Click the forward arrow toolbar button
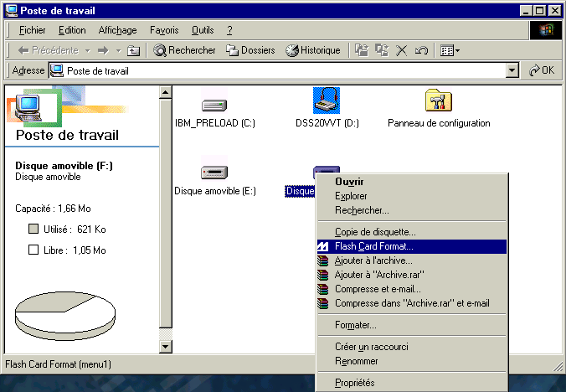 tap(103, 50)
